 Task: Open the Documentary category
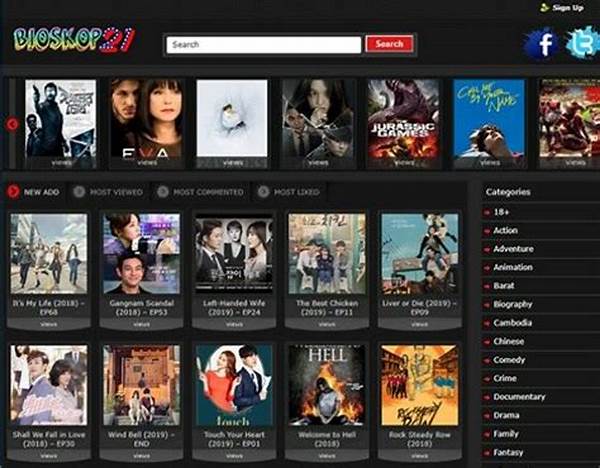click(x=519, y=397)
